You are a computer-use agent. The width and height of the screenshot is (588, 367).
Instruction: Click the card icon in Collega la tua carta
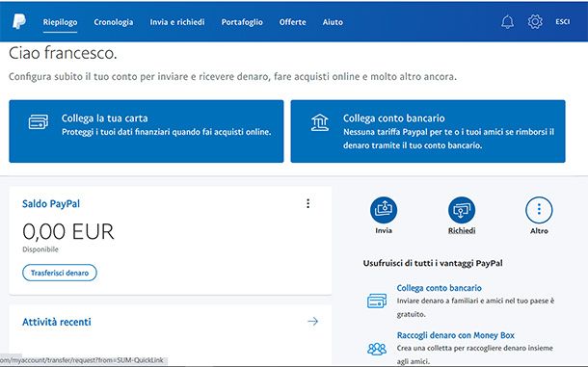[x=39, y=122]
